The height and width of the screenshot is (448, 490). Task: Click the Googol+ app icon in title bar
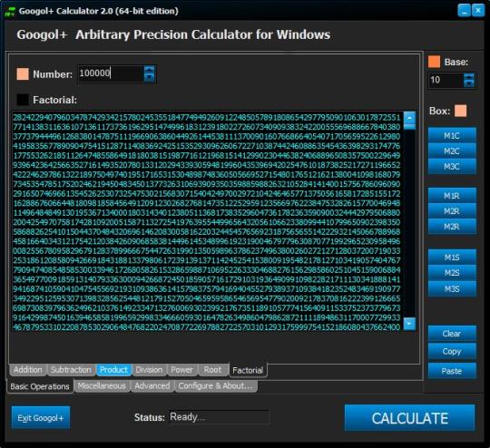point(10,12)
